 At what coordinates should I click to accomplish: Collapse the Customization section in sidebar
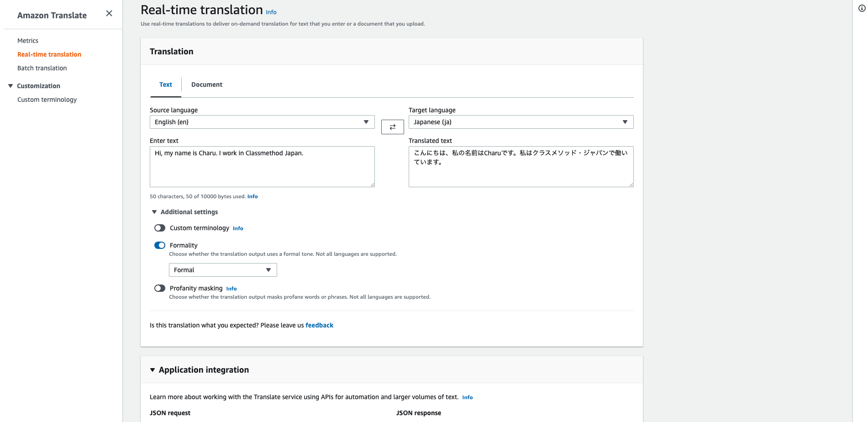[11, 85]
